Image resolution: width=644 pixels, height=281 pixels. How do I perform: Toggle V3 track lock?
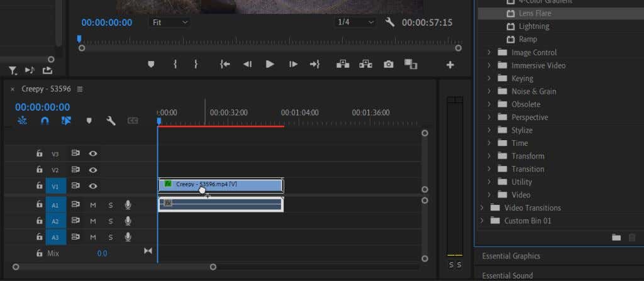pyautogui.click(x=39, y=153)
